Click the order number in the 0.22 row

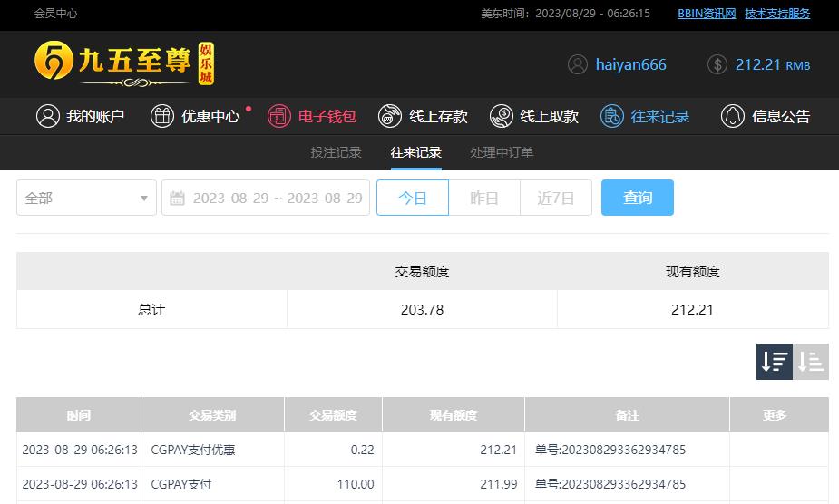pos(610,450)
